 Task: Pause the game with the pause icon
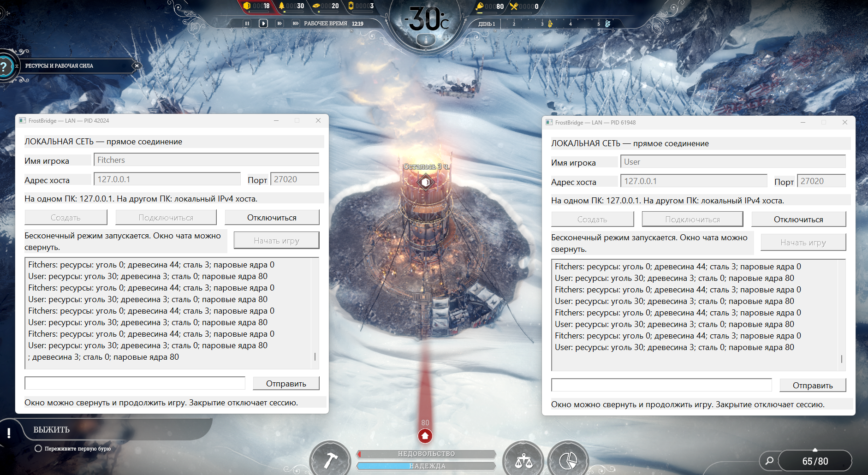[247, 24]
